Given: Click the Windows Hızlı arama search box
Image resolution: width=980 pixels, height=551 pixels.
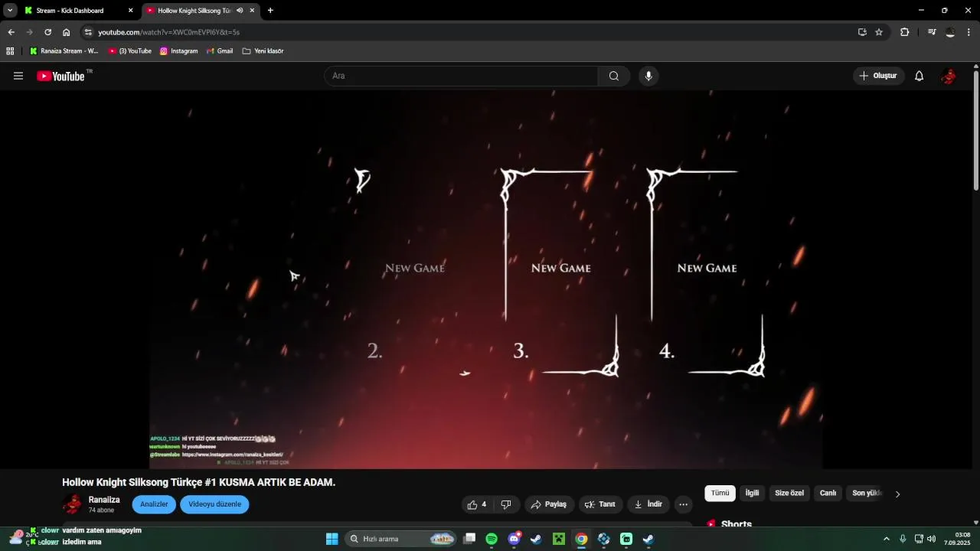Looking at the screenshot, I should click(402, 539).
